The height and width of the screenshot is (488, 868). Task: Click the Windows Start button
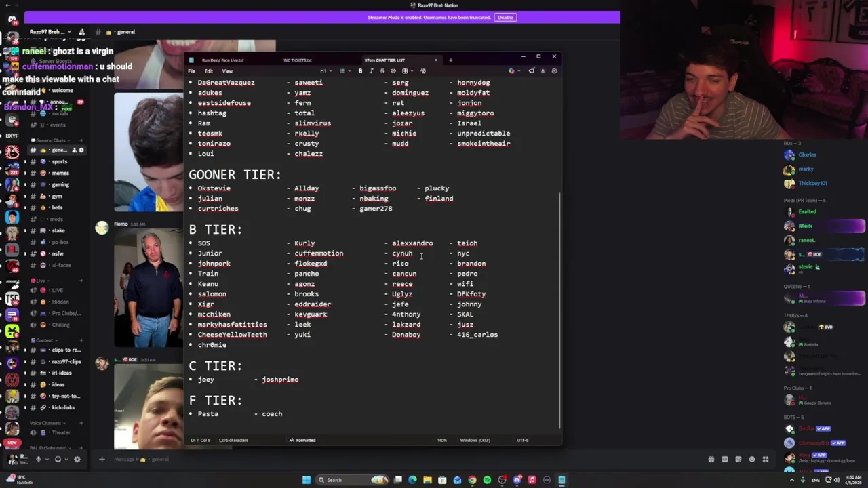pyautogui.click(x=307, y=480)
